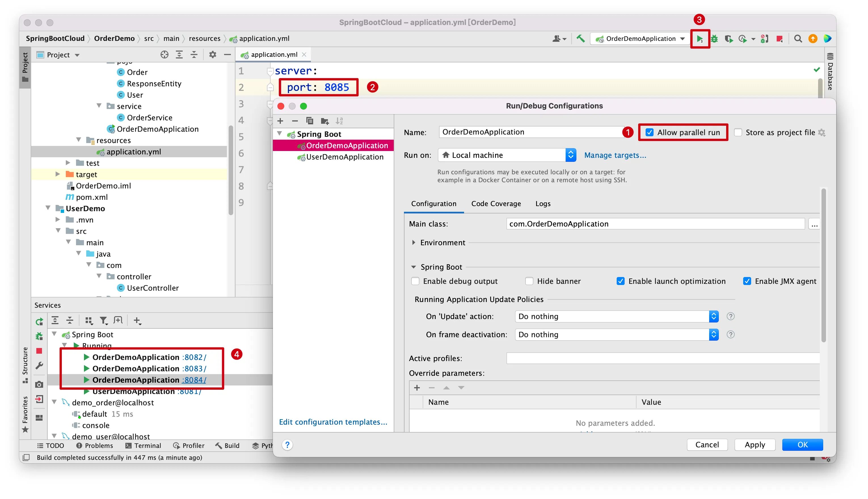Open the profiler run icon
Viewport: 868px width, 499px height.
click(742, 39)
